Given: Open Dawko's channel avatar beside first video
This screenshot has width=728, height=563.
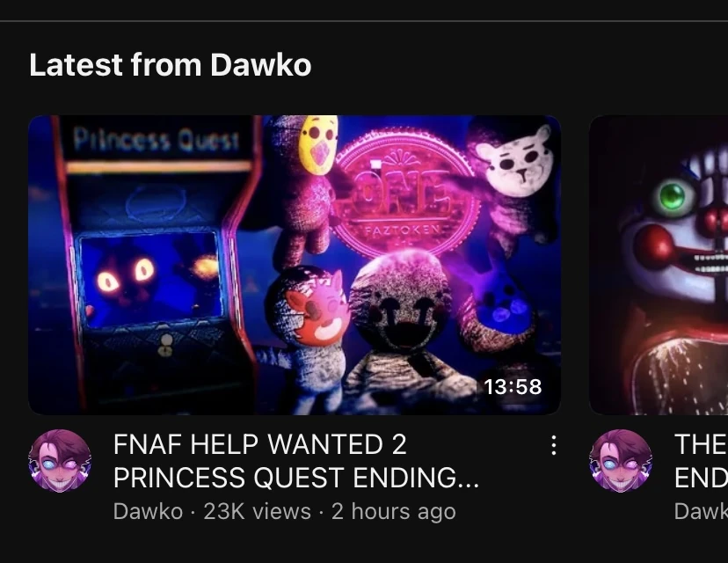Looking at the screenshot, I should click(x=60, y=460).
